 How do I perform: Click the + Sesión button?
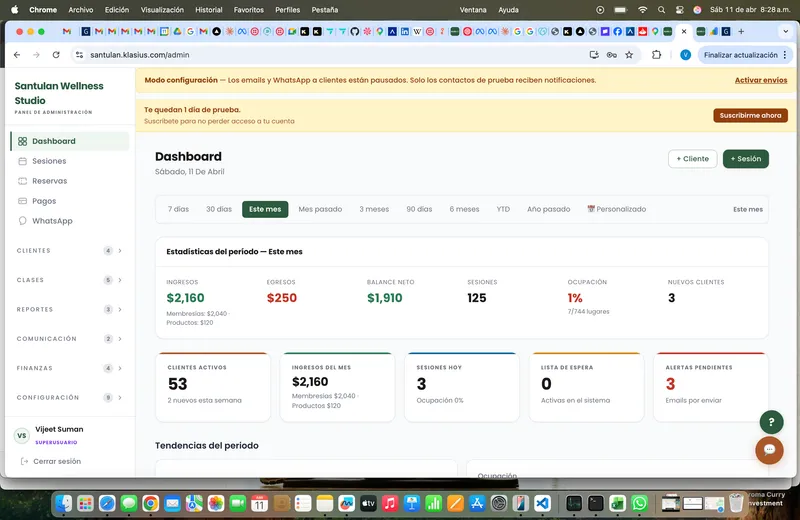(x=745, y=159)
